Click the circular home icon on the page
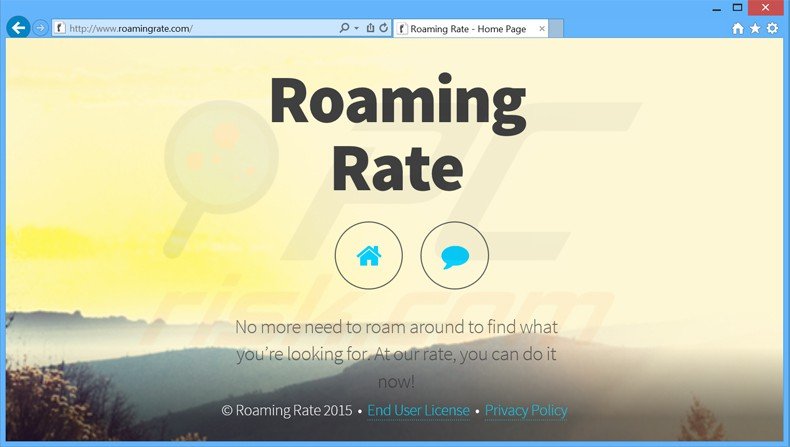The height and width of the screenshot is (447, 790). 369,256
